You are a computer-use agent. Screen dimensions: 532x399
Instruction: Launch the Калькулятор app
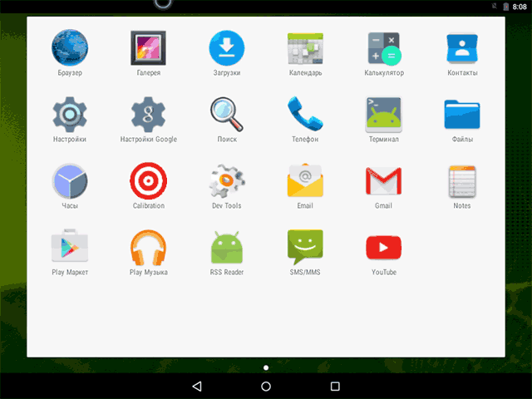pyautogui.click(x=383, y=48)
